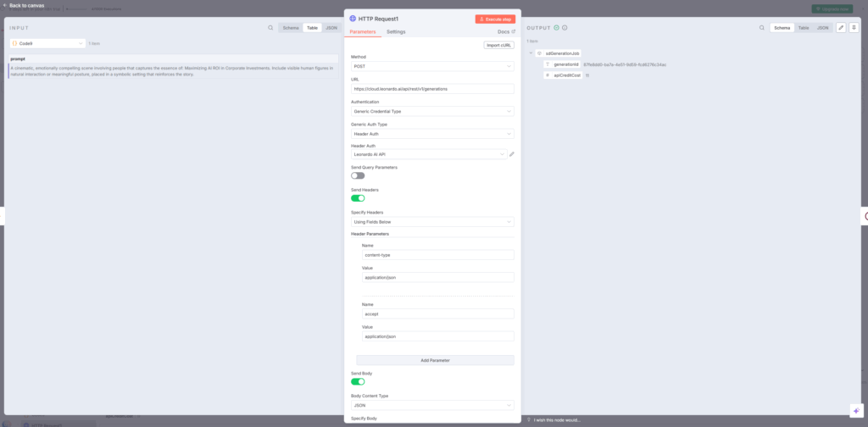Disable the Send Headers toggle
The image size is (868, 427).
[358, 198]
